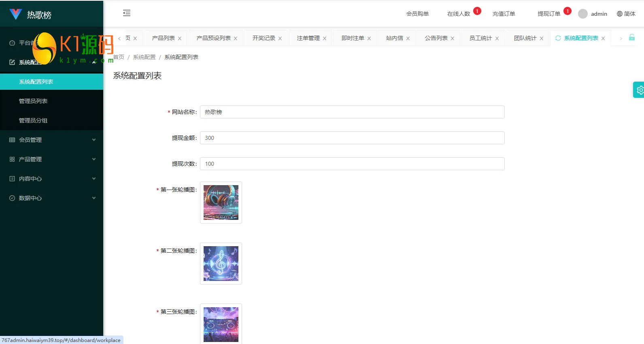Close the 产品列表 tab
The height and width of the screenshot is (344, 644).
[180, 38]
